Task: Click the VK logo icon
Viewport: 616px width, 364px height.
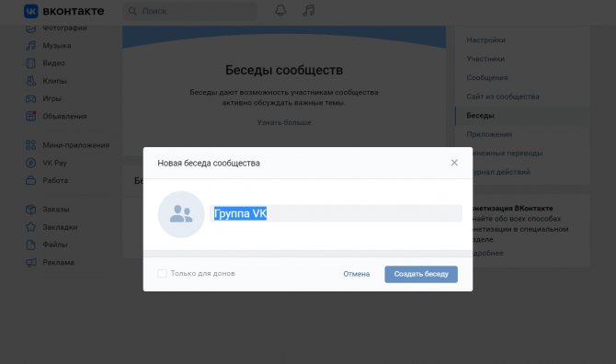Action: [31, 11]
